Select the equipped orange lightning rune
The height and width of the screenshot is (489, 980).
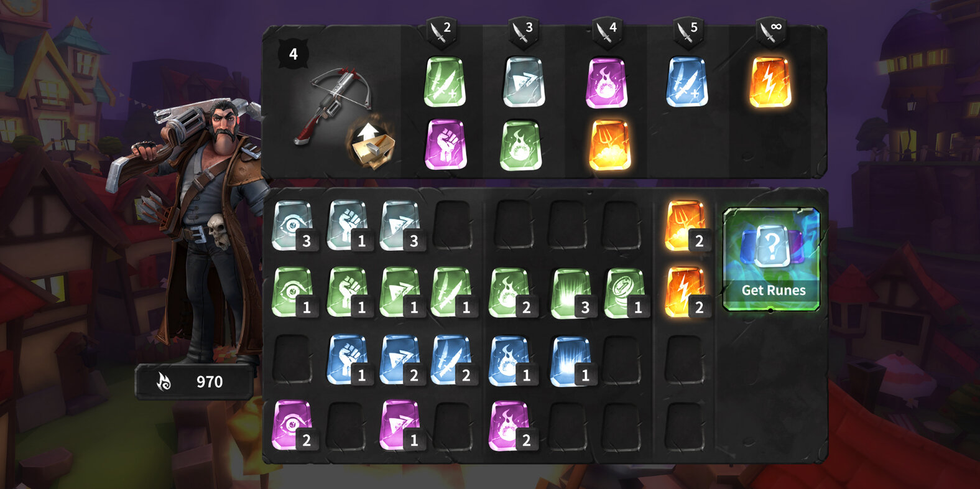(770, 82)
